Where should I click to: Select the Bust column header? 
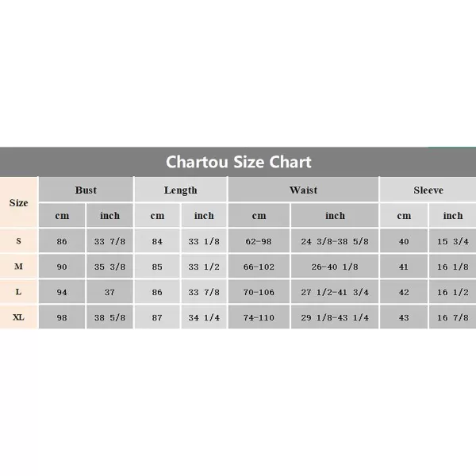point(86,190)
